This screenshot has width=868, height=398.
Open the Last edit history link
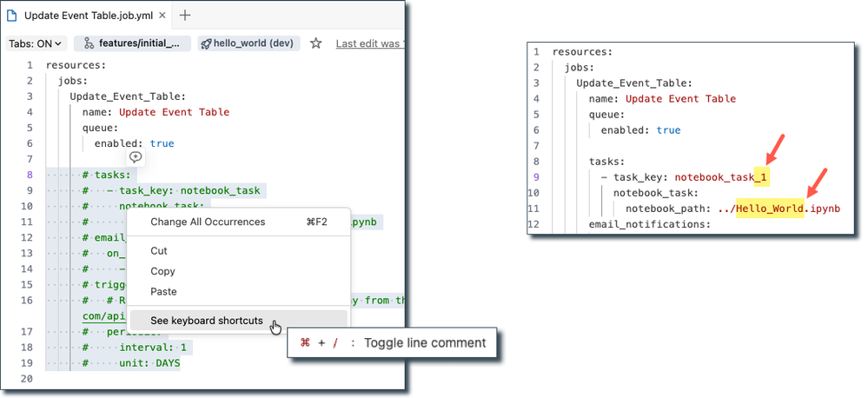369,43
